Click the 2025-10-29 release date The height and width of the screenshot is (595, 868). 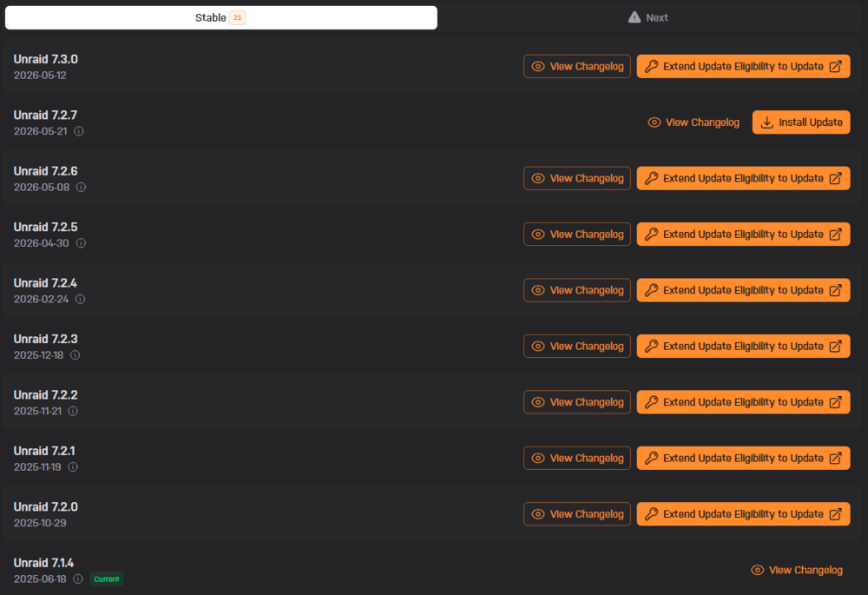click(x=40, y=523)
